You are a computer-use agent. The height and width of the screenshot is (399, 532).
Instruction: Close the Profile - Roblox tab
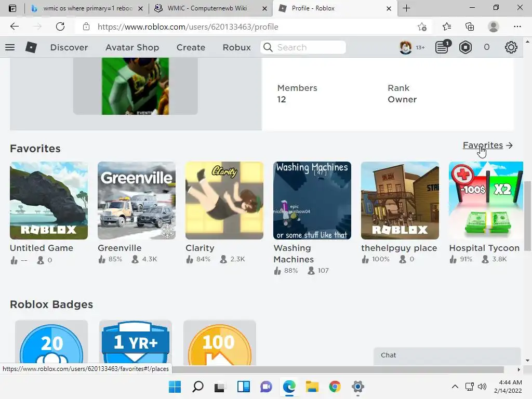click(x=389, y=8)
